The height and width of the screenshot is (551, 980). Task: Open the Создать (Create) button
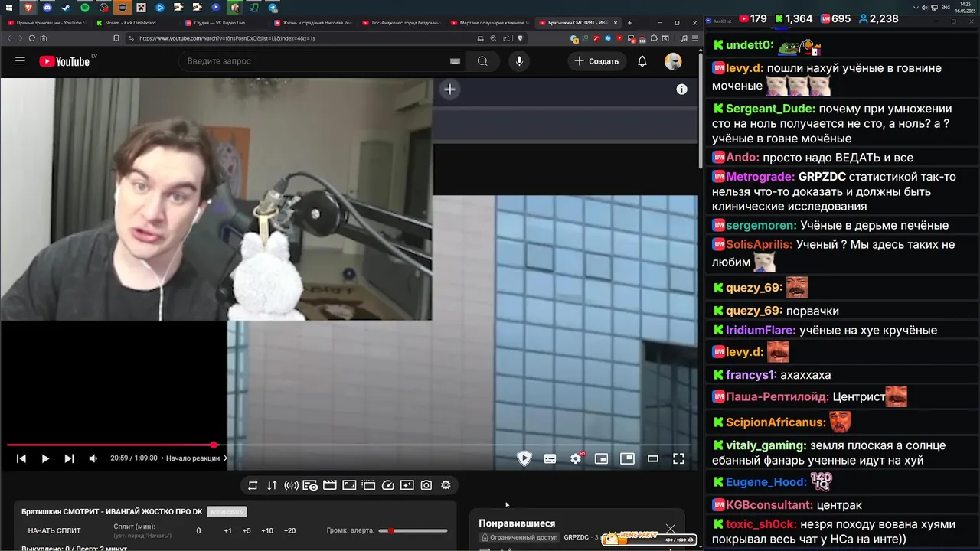tap(596, 61)
